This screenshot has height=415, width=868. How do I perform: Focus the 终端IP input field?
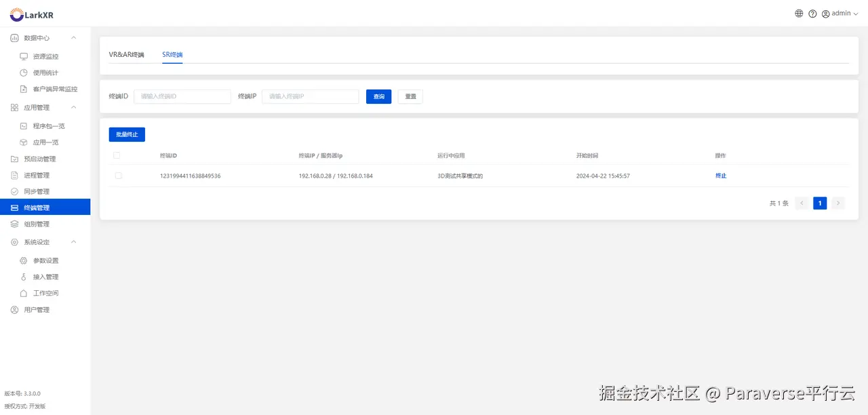coord(311,97)
